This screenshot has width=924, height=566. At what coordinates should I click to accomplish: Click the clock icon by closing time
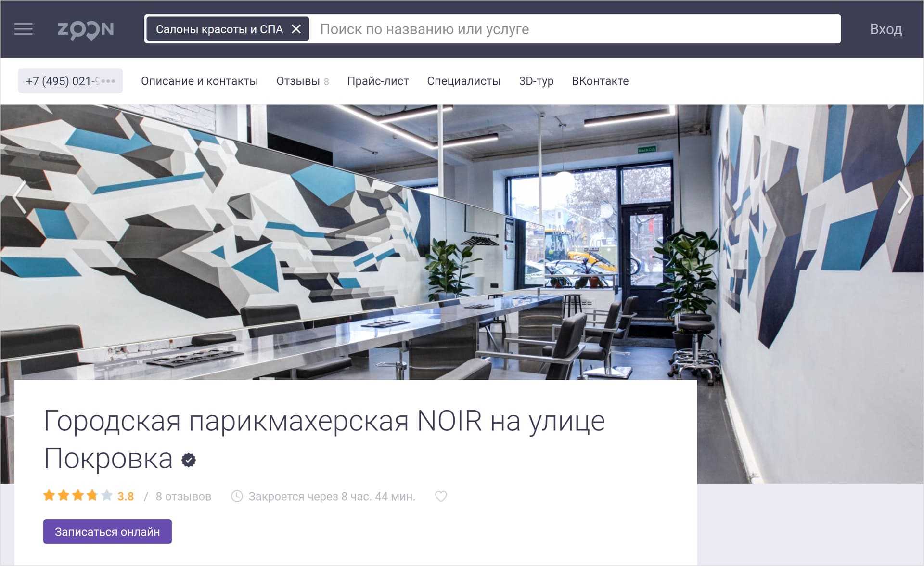point(237,496)
